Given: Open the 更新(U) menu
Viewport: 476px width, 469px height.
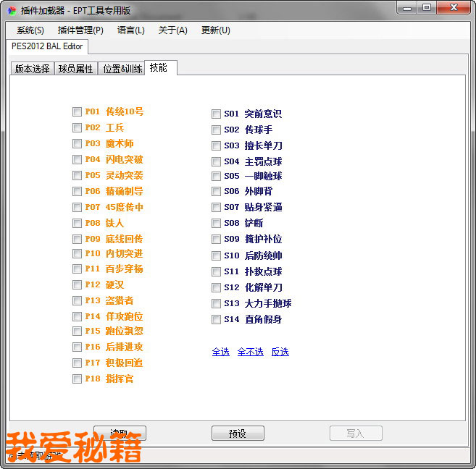Looking at the screenshot, I should [x=215, y=30].
